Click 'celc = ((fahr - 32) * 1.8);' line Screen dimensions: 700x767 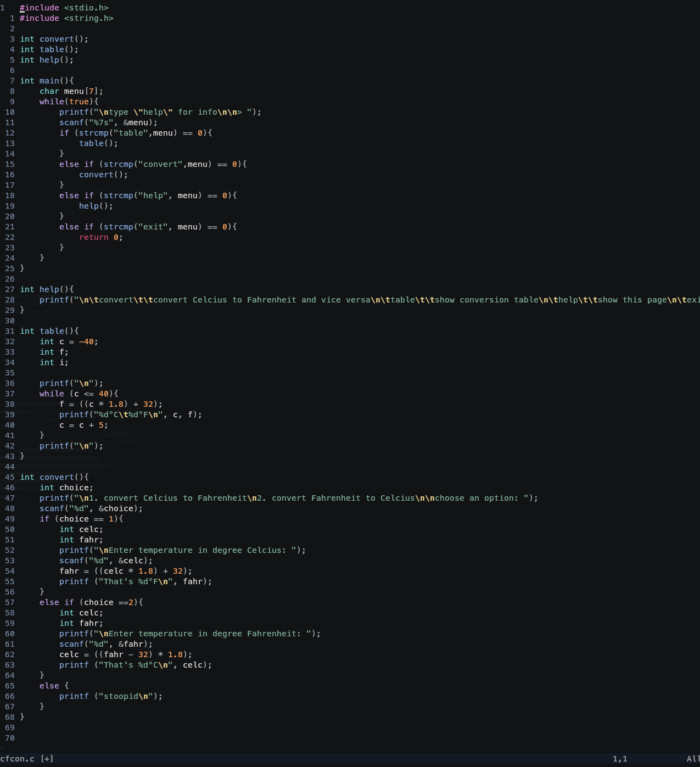click(126, 654)
